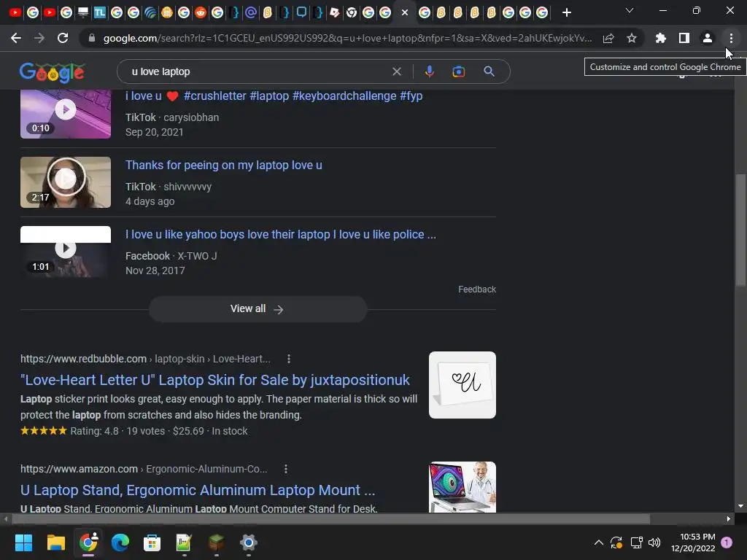Open a new tab

click(x=566, y=12)
